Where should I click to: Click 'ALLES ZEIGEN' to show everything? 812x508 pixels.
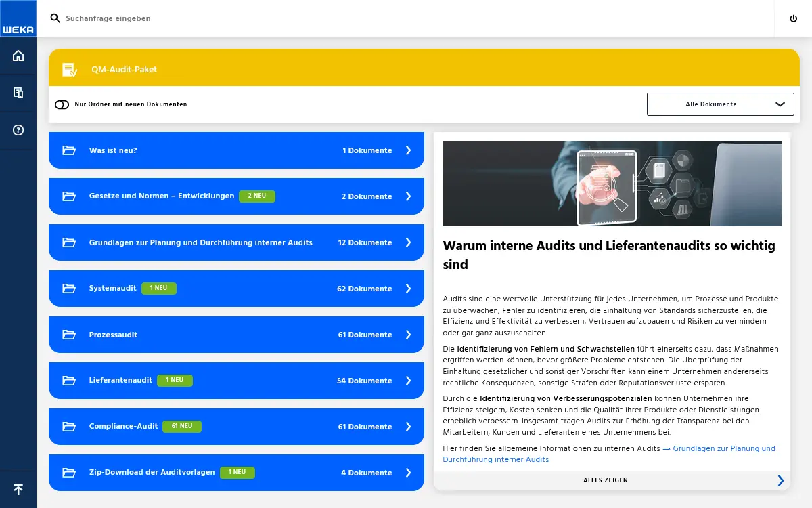pyautogui.click(x=606, y=480)
